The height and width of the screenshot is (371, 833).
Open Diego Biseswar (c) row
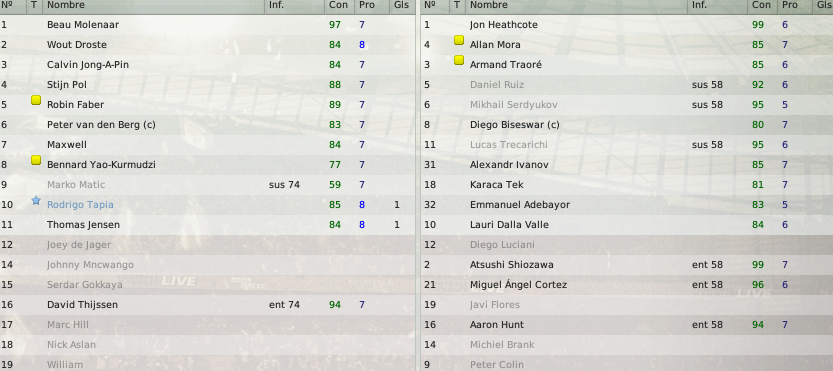pyautogui.click(x=627, y=125)
